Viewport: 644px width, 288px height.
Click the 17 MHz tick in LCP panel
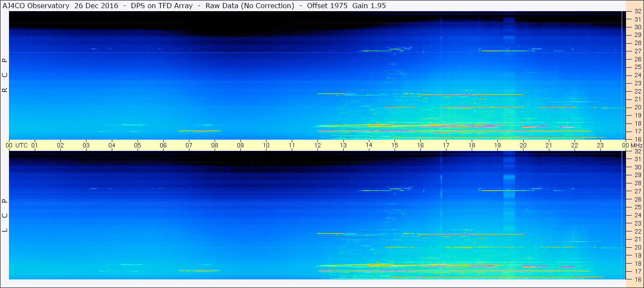point(637,271)
